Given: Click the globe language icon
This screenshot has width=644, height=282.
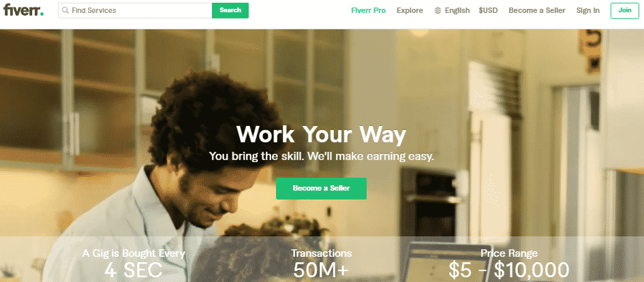Looking at the screenshot, I should point(438,11).
